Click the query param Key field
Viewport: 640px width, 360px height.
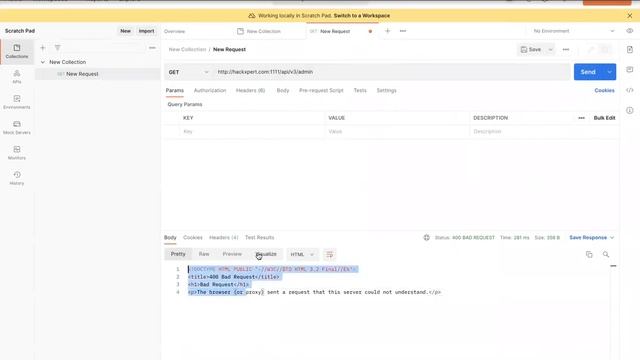(252, 131)
